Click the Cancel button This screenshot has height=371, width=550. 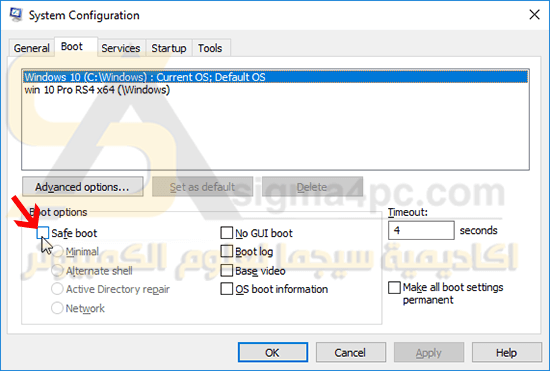351,352
